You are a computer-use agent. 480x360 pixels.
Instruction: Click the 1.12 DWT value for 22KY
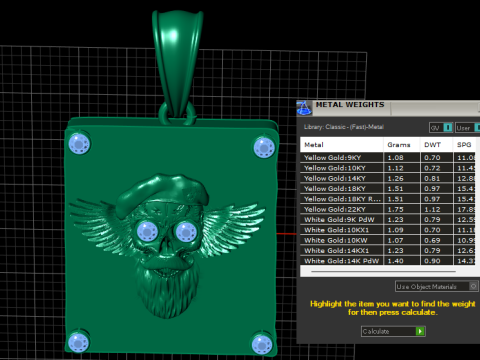click(432, 209)
